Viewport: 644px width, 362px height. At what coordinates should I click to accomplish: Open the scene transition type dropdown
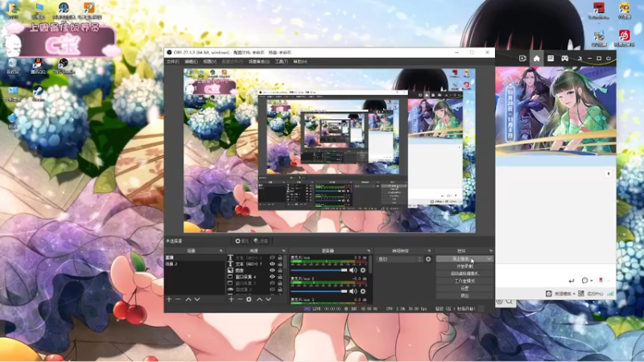399,259
